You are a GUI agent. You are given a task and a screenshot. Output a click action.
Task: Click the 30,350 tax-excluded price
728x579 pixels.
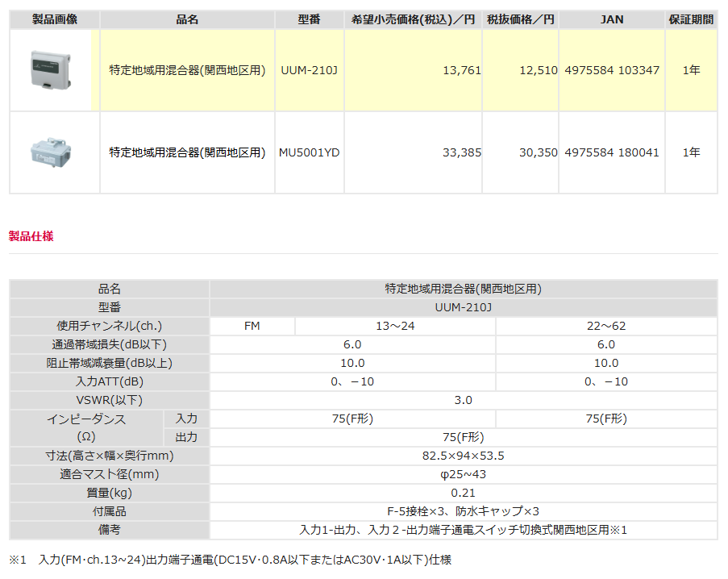[538, 152]
